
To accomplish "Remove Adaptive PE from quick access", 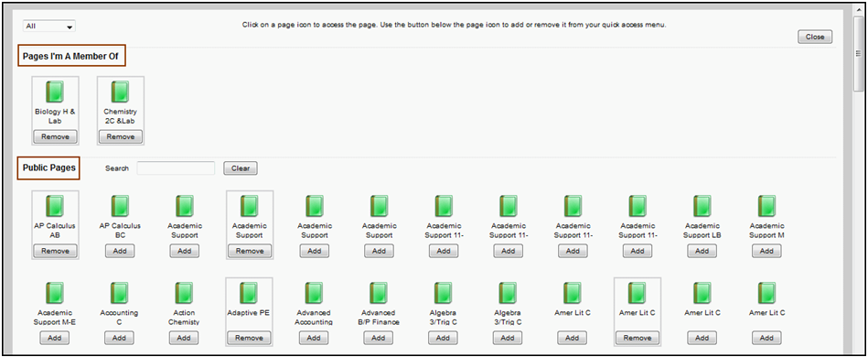I will tap(249, 338).
